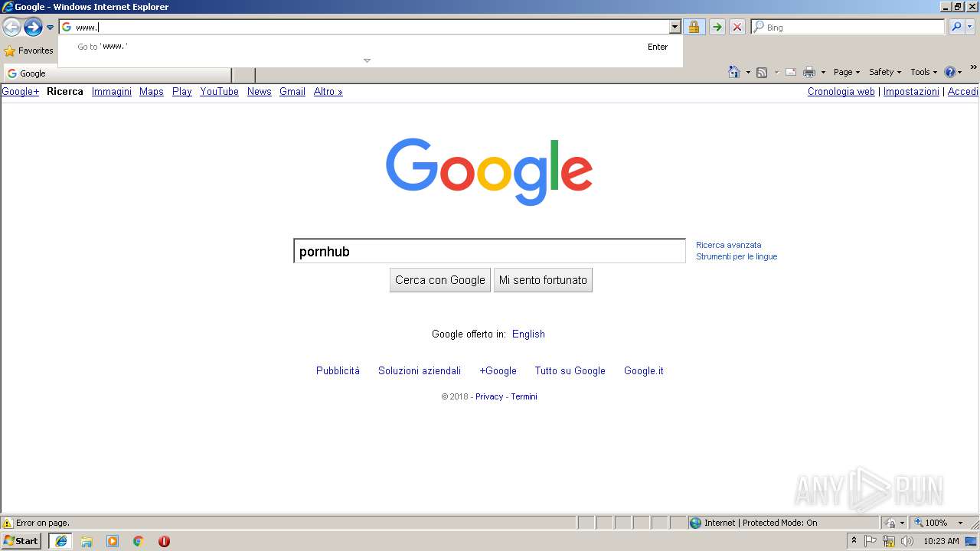Open the recent pages dropdown next to Forward
Viewport: 980px width, 551px height.
[50, 28]
